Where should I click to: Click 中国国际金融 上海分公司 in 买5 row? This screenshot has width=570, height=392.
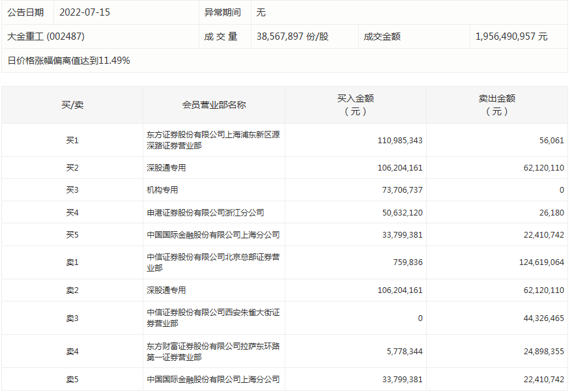pos(213,234)
